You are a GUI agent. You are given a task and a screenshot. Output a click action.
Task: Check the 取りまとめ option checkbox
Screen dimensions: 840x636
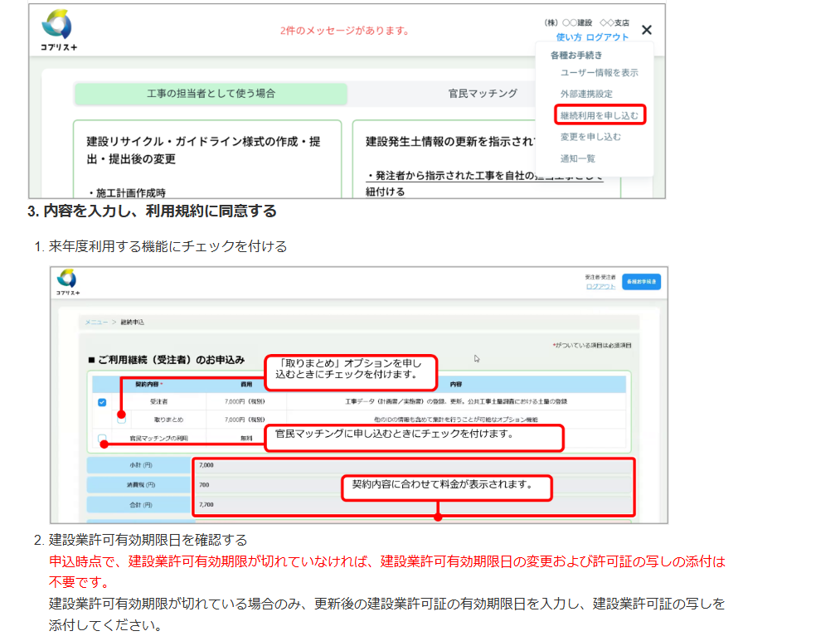click(x=121, y=420)
